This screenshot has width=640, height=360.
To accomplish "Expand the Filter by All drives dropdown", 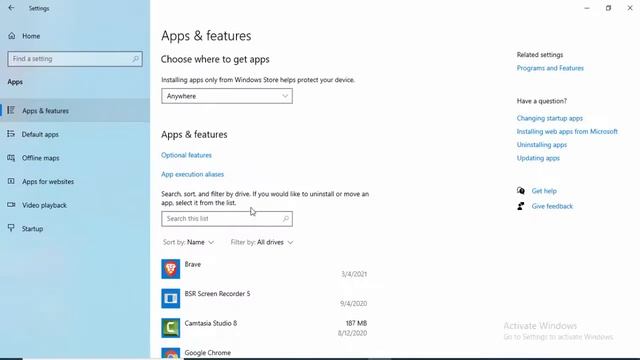I will click(262, 242).
